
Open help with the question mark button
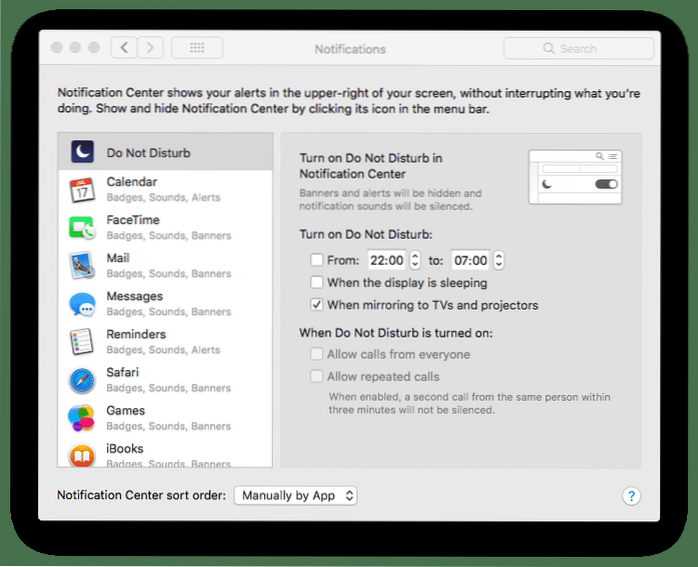(x=631, y=496)
